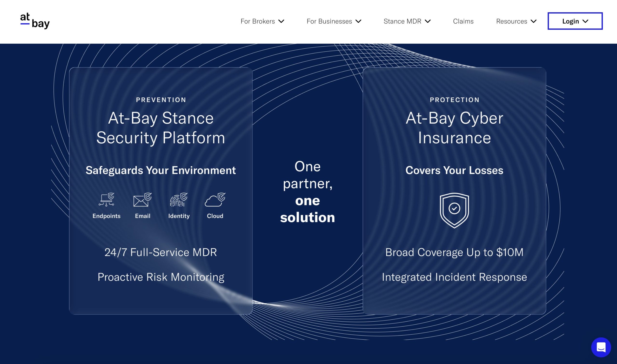The width and height of the screenshot is (617, 364).
Task: Go to the Claims page
Action: coord(463,21)
